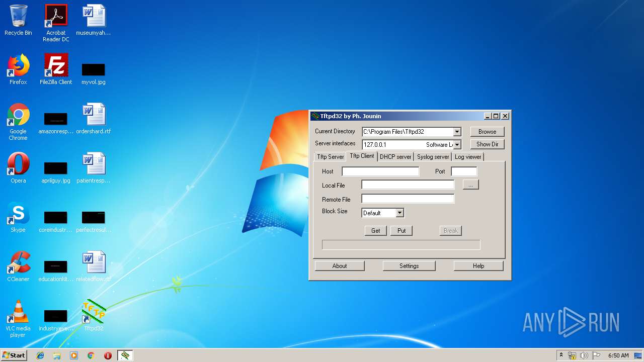644x362 pixels.
Task: Focus the Port input field
Action: pyautogui.click(x=464, y=171)
